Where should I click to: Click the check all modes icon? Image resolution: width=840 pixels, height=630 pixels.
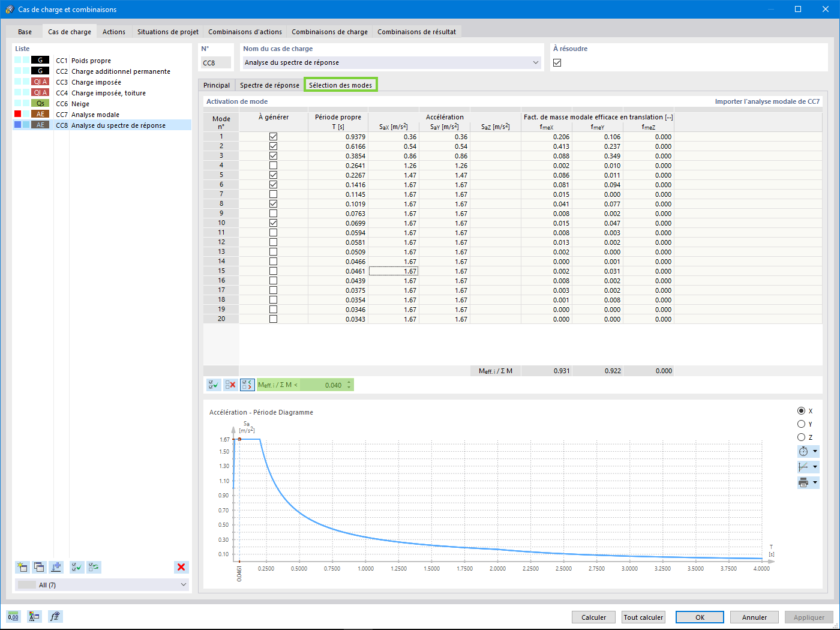pos(214,385)
